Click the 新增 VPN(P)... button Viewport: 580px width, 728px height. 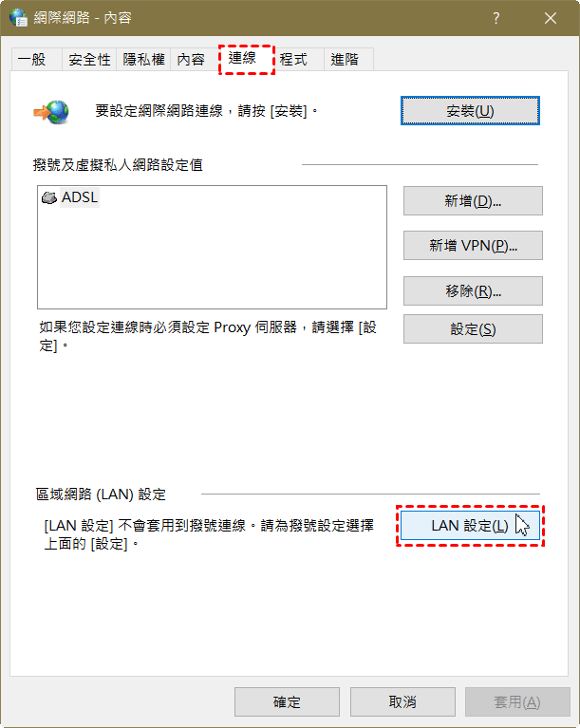[x=473, y=246]
